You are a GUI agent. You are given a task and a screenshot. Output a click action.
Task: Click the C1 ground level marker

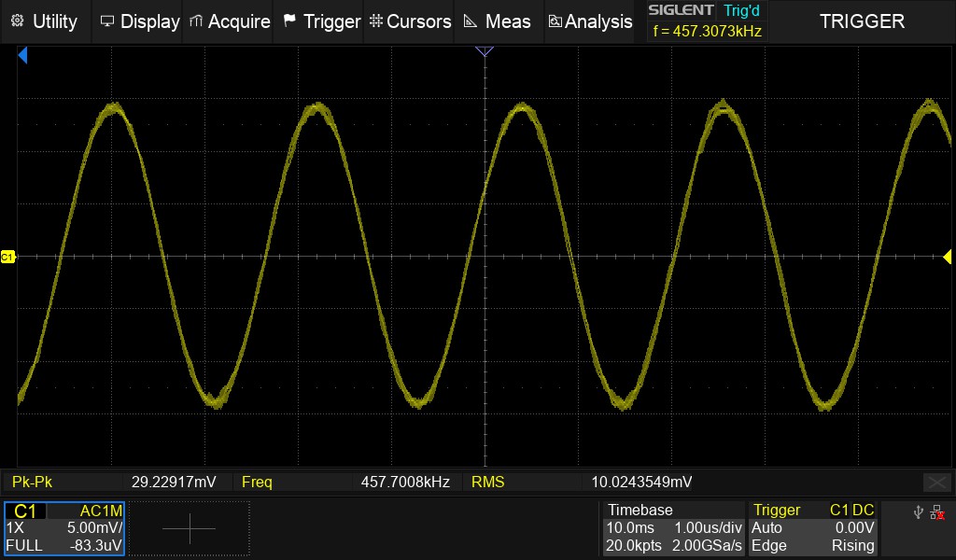click(x=7, y=257)
